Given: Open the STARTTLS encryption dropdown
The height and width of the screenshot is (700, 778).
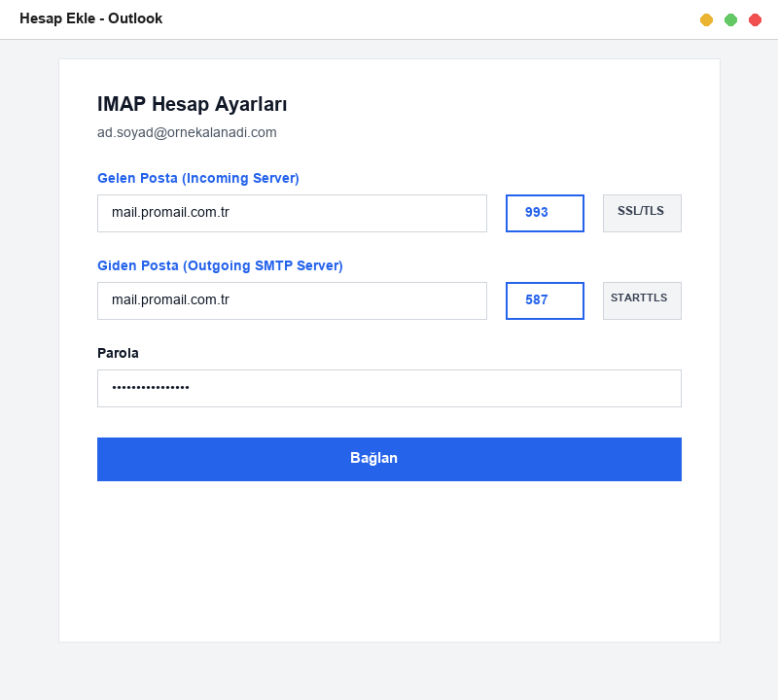Looking at the screenshot, I should 642,300.
